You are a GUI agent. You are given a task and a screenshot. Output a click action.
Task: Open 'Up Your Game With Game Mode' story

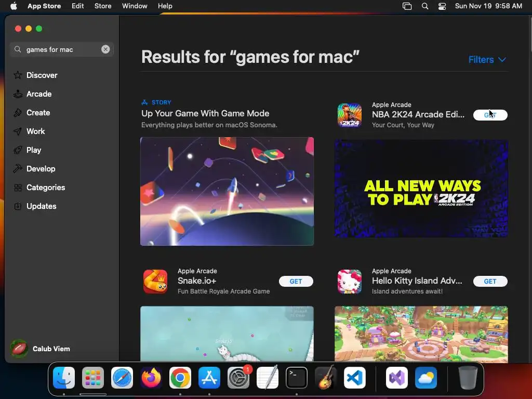pyautogui.click(x=205, y=113)
